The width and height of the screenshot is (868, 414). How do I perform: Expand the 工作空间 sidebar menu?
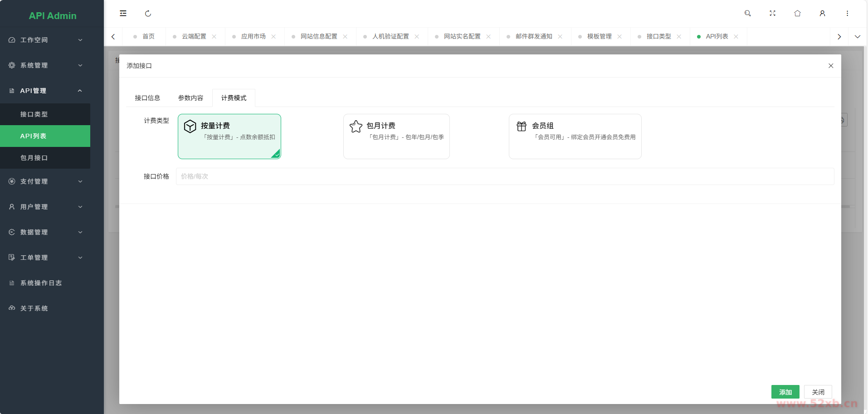pyautogui.click(x=45, y=40)
